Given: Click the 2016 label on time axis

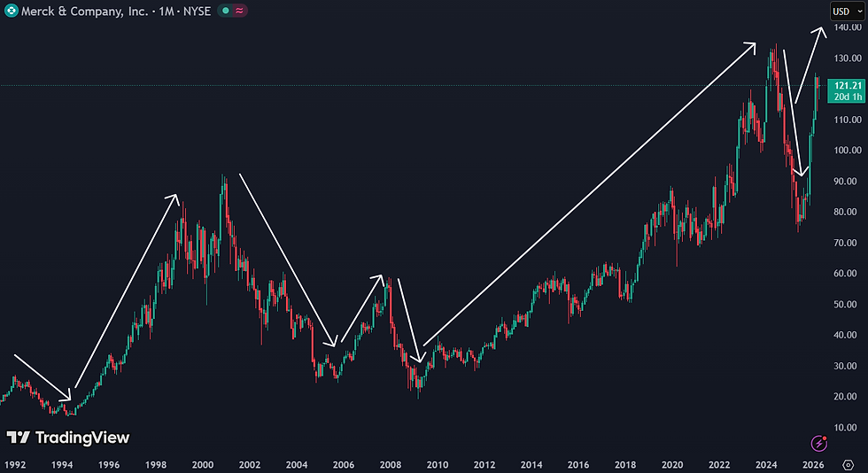Looking at the screenshot, I should click(x=577, y=465).
